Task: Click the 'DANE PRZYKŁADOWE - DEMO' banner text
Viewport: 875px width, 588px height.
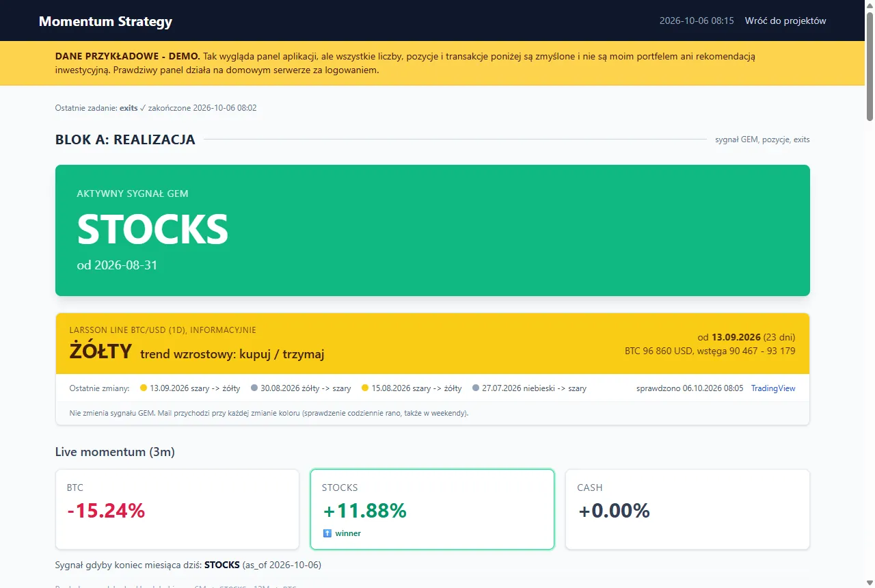Action: 128,56
